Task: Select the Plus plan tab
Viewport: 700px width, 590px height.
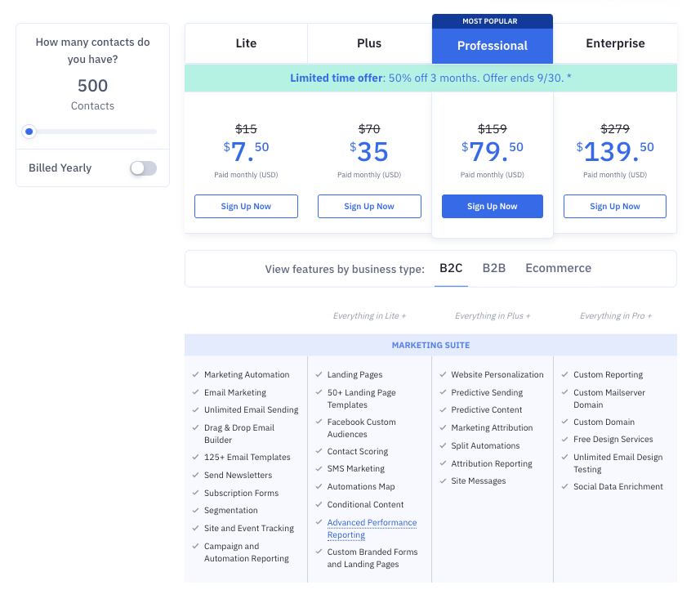Action: [369, 43]
